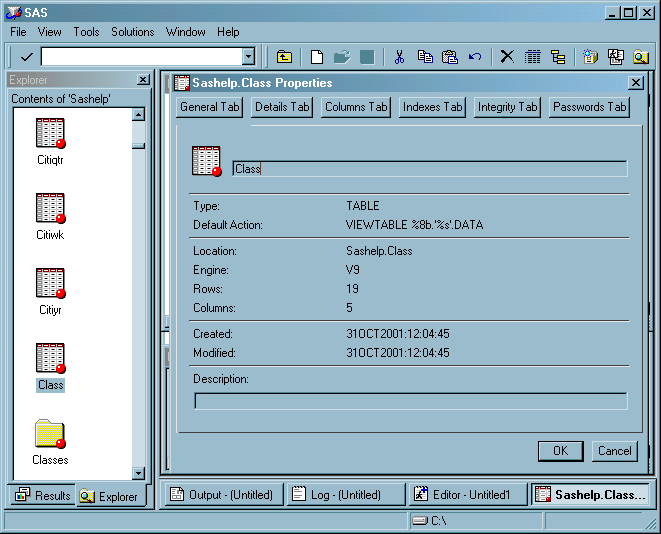Click the large table icon in Properties

click(207, 161)
